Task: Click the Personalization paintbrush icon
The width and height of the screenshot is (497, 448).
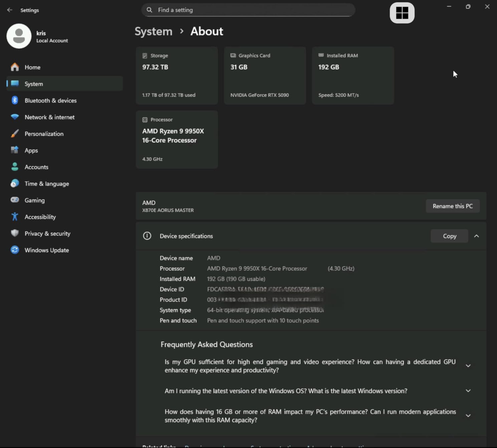Action: [15, 134]
